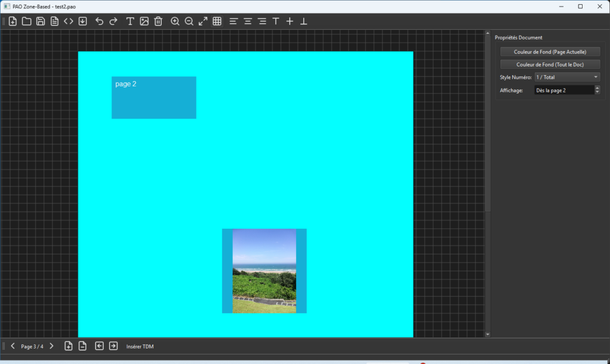610x364 pixels.
Task: Align text to the left
Action: (234, 21)
